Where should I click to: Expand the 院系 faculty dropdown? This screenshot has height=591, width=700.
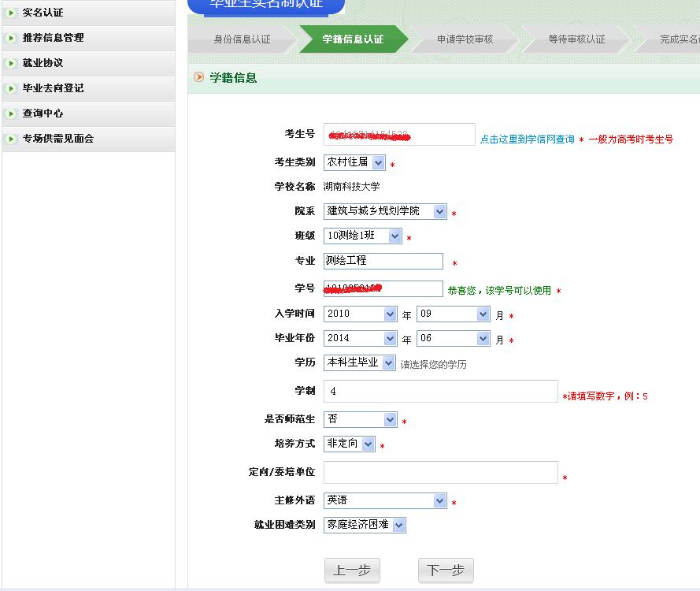coord(438,210)
